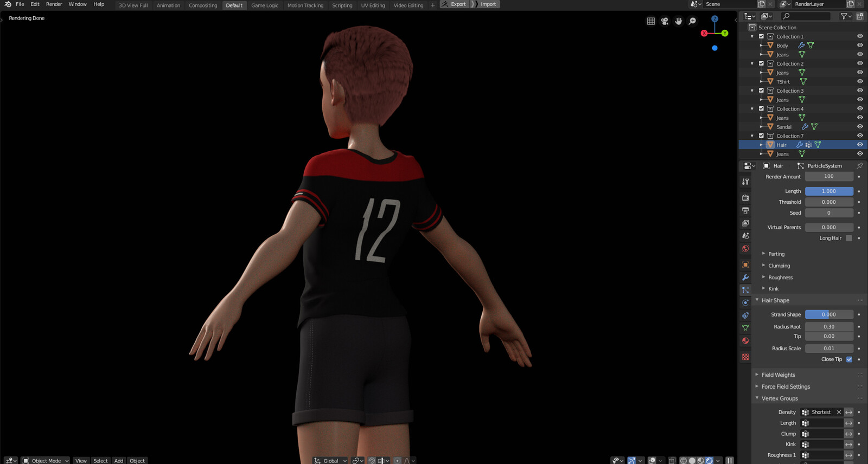Select the magnifier zoom view gizmo
868x464 pixels.
[692, 21]
